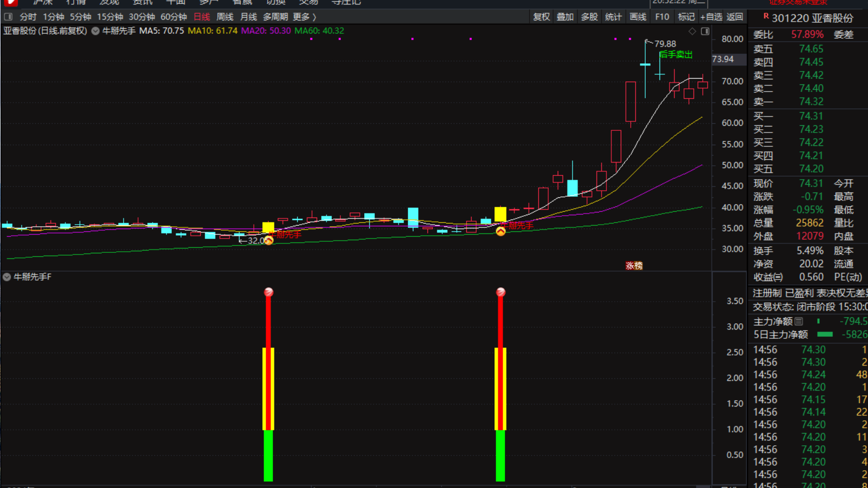Click the 涨榜 tag on chart
This screenshot has height=488, width=868.
click(x=634, y=266)
